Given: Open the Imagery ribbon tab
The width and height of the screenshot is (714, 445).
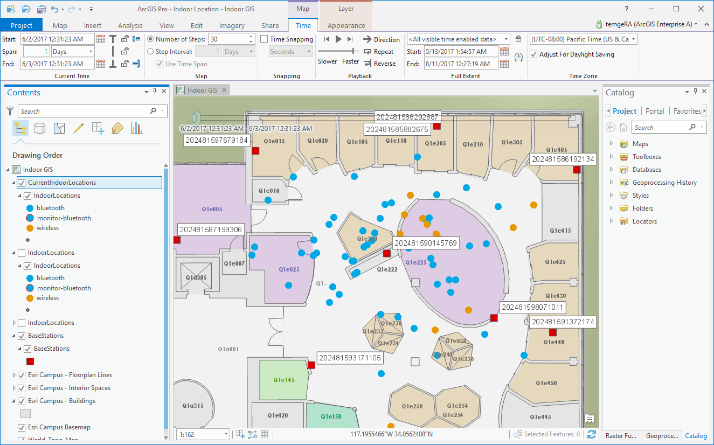Looking at the screenshot, I should pyautogui.click(x=232, y=26).
